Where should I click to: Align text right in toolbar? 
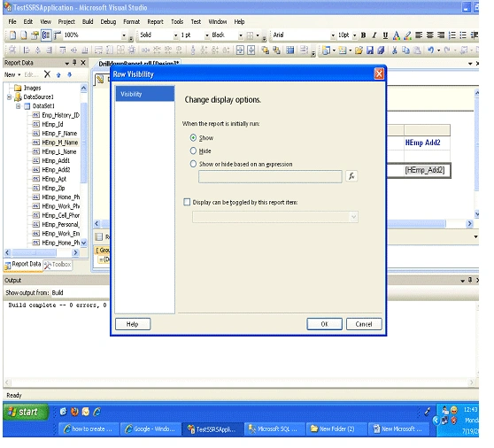coord(441,35)
